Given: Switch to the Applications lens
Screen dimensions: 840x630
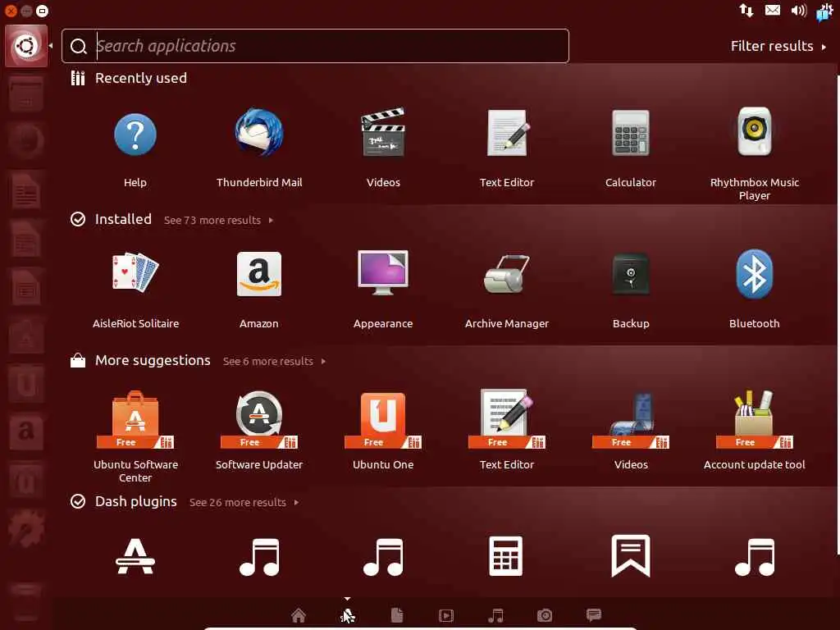Looking at the screenshot, I should (347, 615).
